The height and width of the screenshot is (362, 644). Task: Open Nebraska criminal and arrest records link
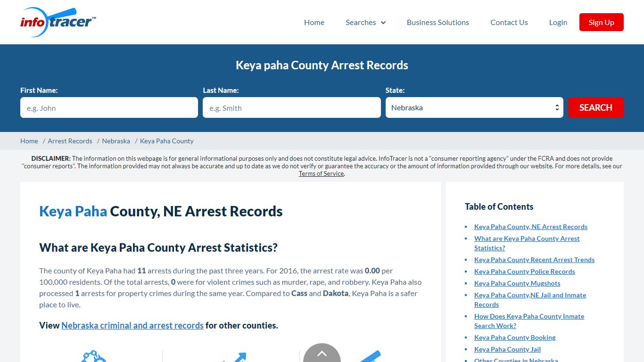132,325
